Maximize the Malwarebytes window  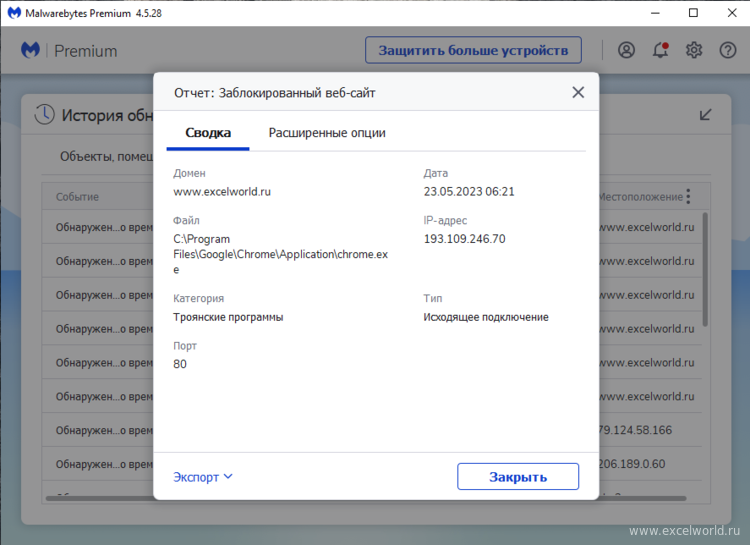coord(693,13)
